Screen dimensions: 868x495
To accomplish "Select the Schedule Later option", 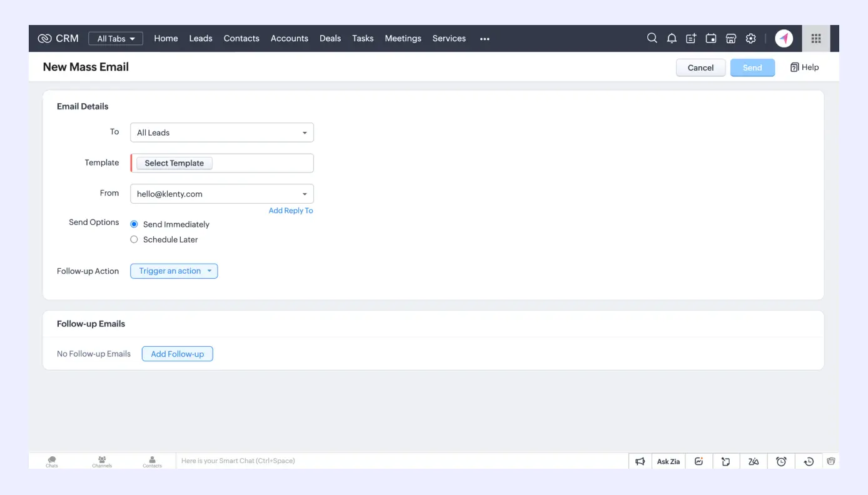I will point(134,239).
